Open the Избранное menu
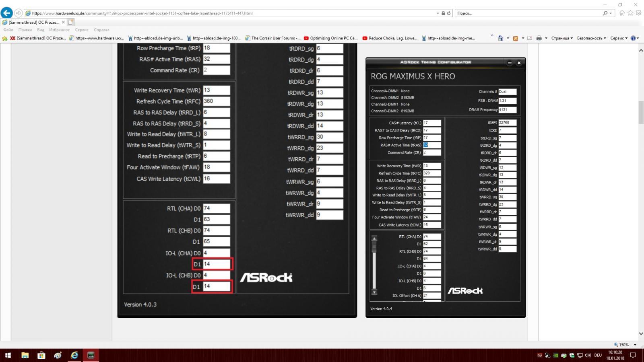 (x=60, y=30)
